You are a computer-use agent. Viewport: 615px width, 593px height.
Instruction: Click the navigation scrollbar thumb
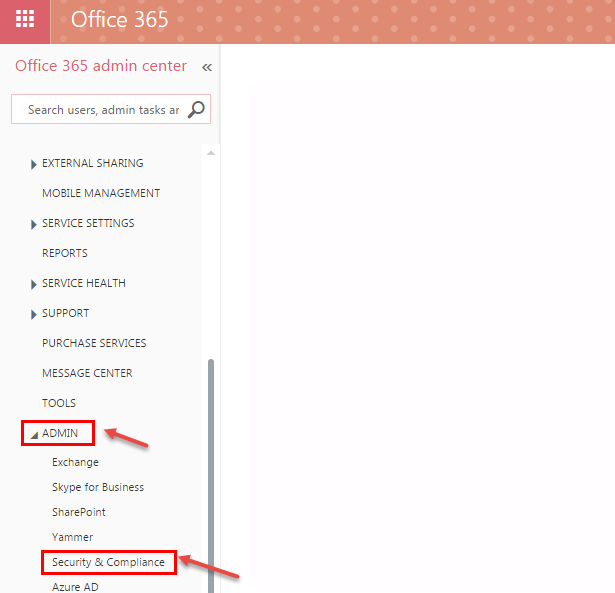pyautogui.click(x=211, y=475)
